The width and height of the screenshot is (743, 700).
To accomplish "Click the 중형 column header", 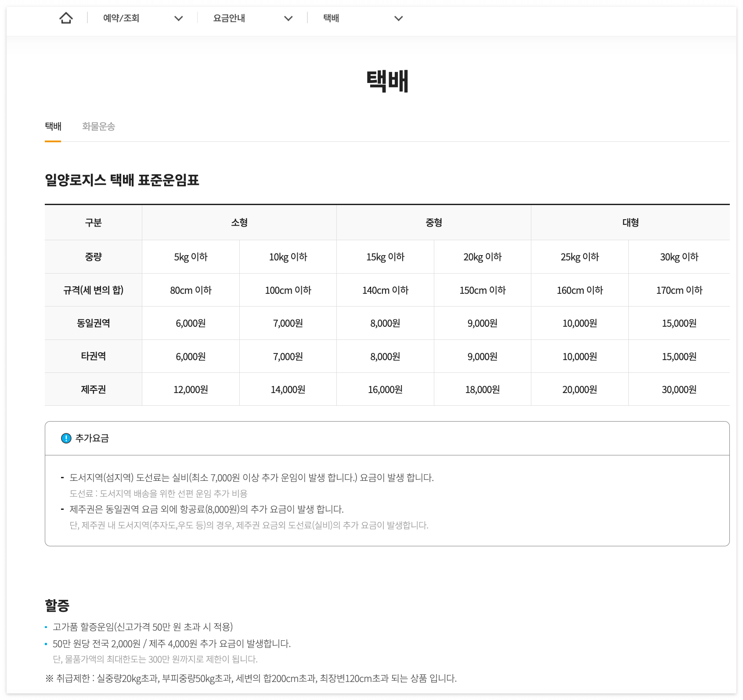I will 434,223.
